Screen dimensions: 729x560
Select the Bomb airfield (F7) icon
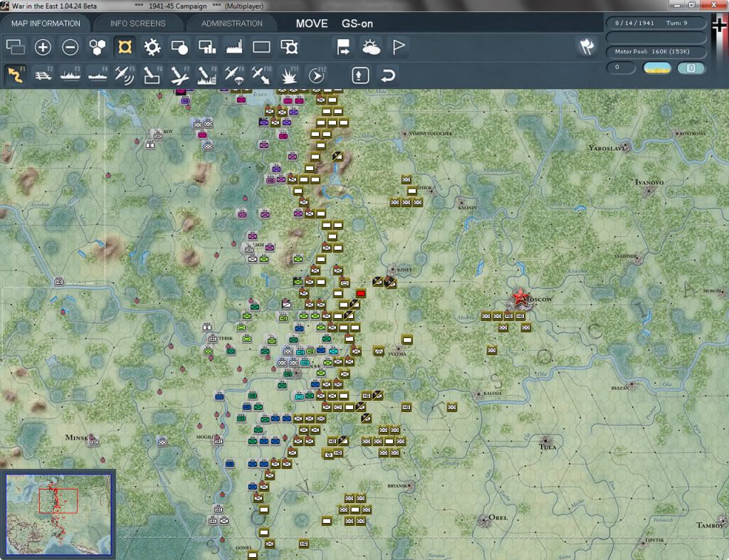179,75
